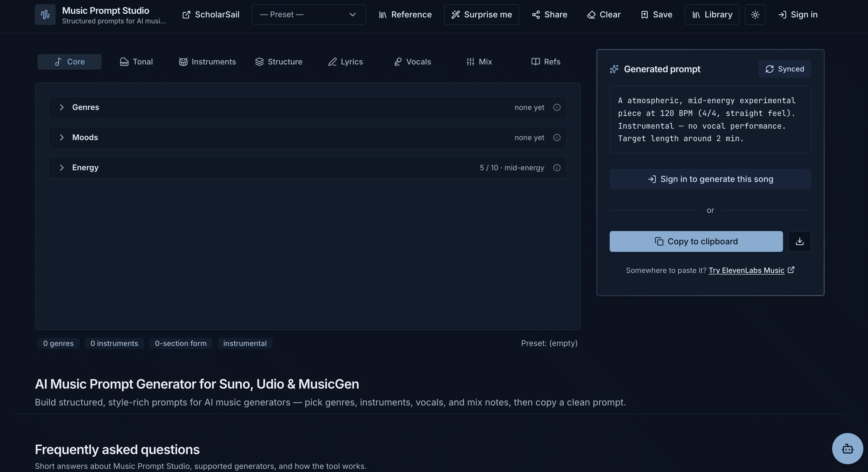Switch to the Tonal tab
Viewport: 868px width, 472px height.
136,62
